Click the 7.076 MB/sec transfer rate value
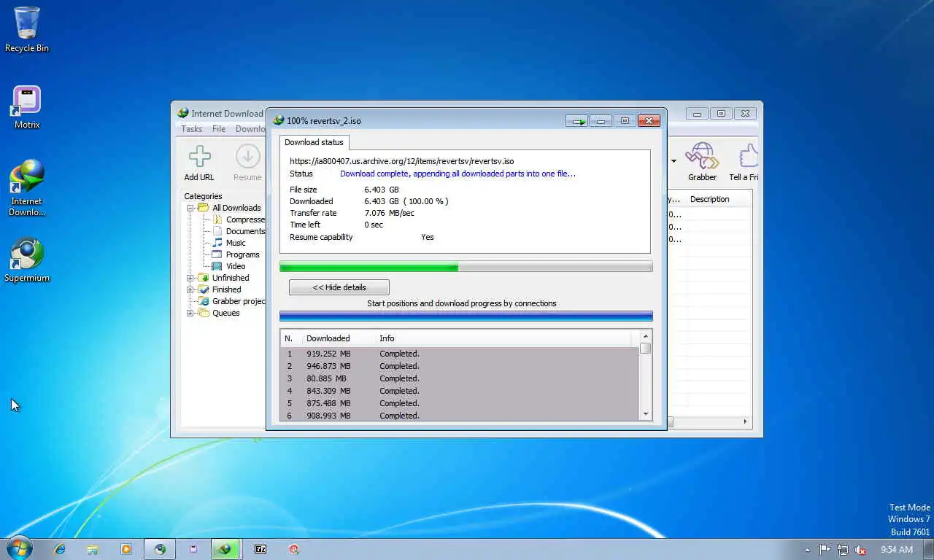 [x=390, y=213]
